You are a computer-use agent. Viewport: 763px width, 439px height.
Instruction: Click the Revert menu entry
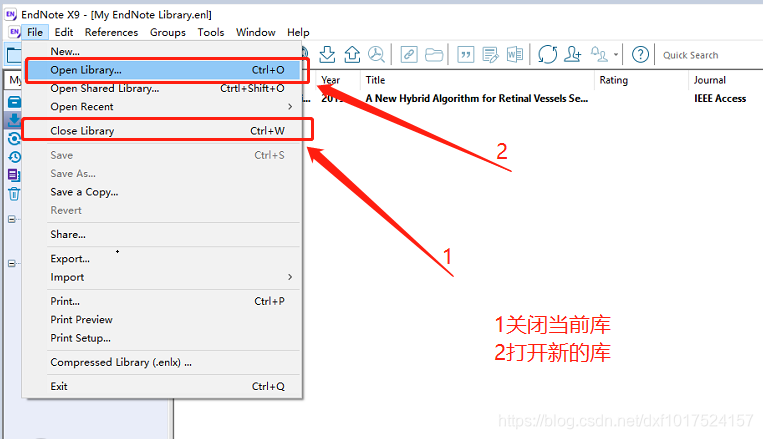(162, 211)
